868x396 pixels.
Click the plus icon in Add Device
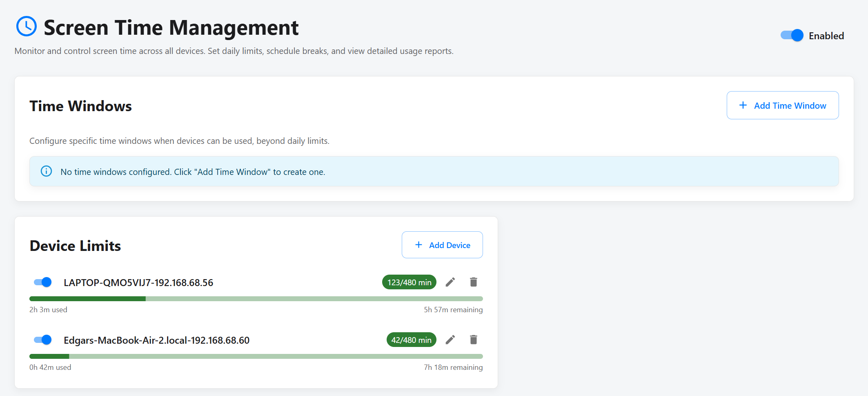(418, 245)
